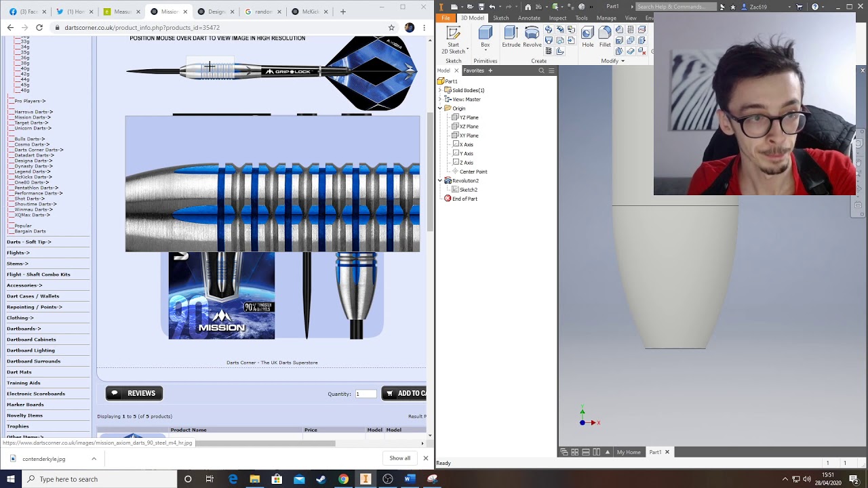This screenshot has width=868, height=488.
Task: Reload the Darts Corner page
Action: [39, 28]
